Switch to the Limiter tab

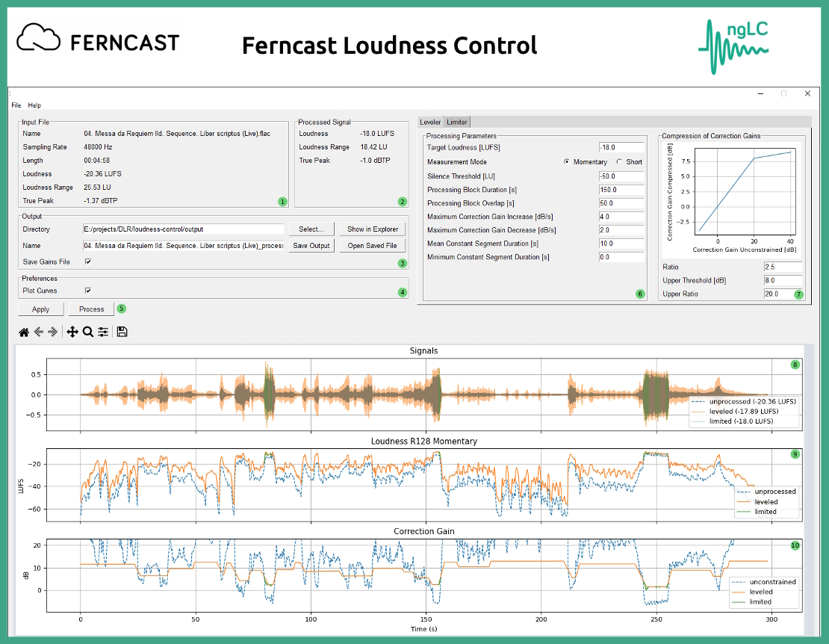[457, 122]
